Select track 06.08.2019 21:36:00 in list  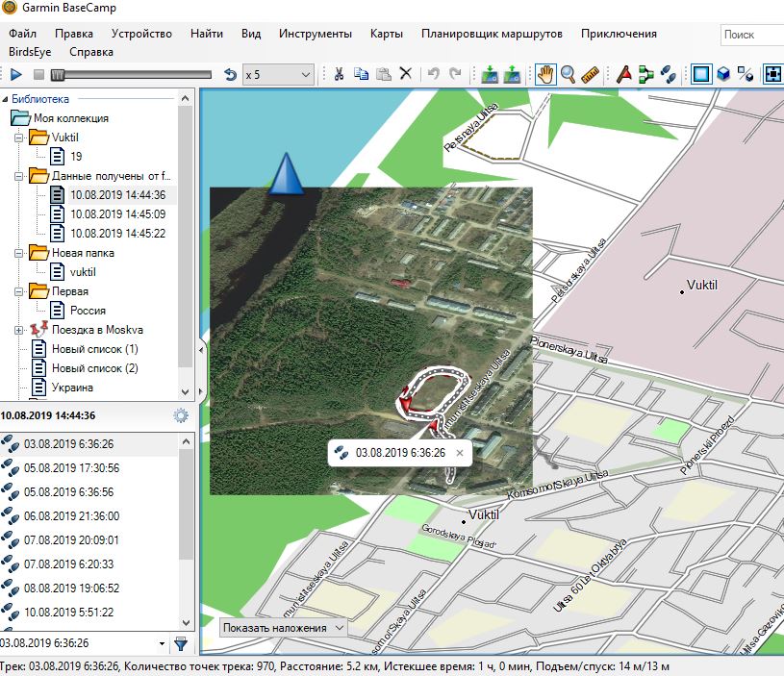coord(71,515)
